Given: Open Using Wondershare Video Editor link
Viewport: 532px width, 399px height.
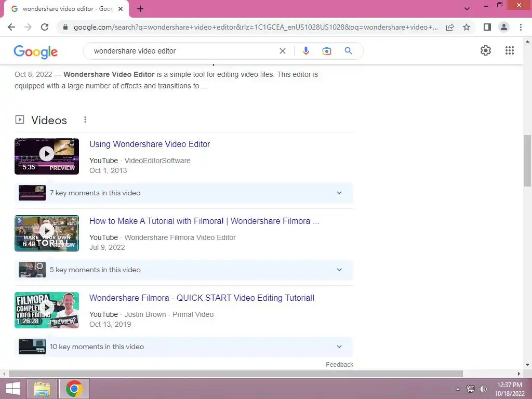Looking at the screenshot, I should tap(150, 144).
